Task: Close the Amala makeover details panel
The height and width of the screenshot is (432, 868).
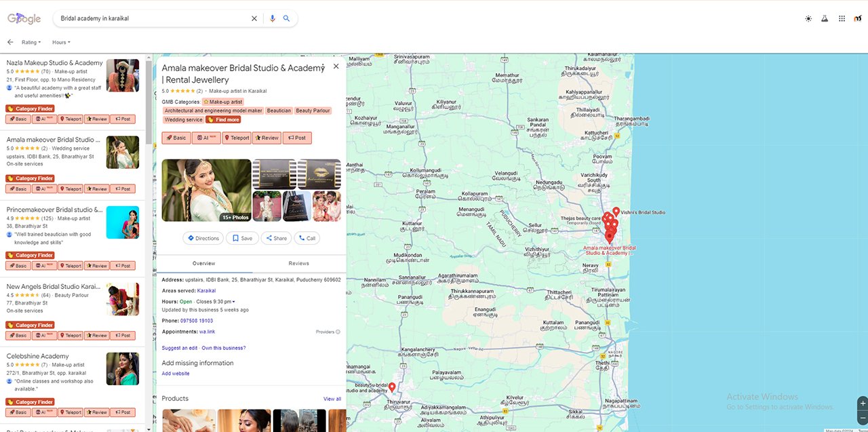Action: pyautogui.click(x=336, y=66)
